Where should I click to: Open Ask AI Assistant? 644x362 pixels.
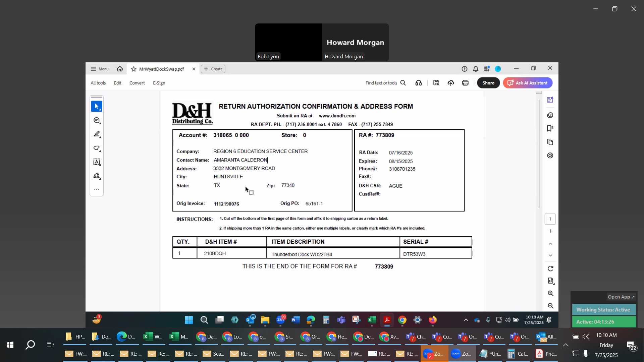(528, 83)
